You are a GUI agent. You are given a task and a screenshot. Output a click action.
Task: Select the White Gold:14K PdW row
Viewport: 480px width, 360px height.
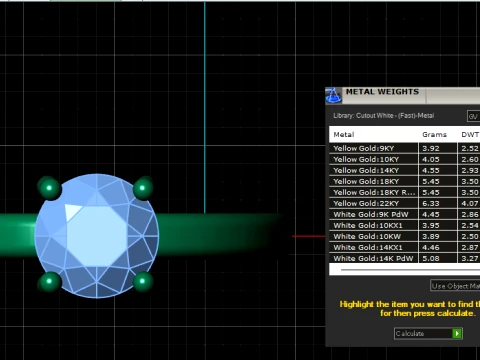pos(404,258)
